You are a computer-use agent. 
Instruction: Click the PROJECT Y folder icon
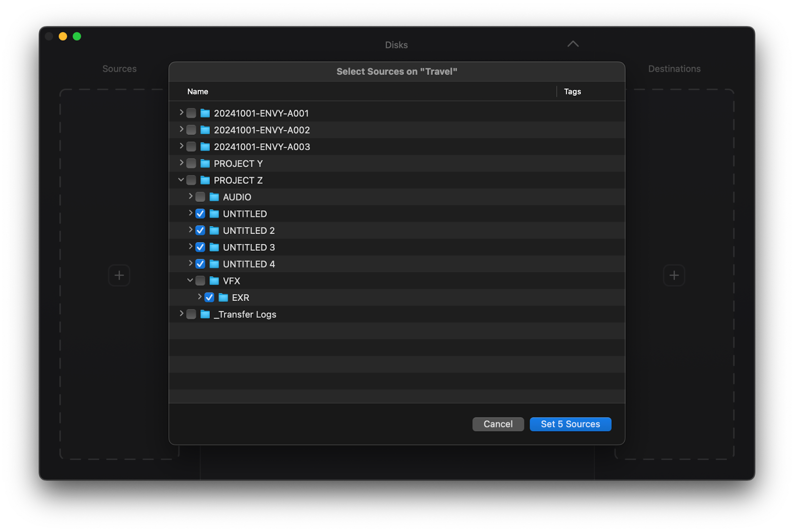pyautogui.click(x=205, y=164)
